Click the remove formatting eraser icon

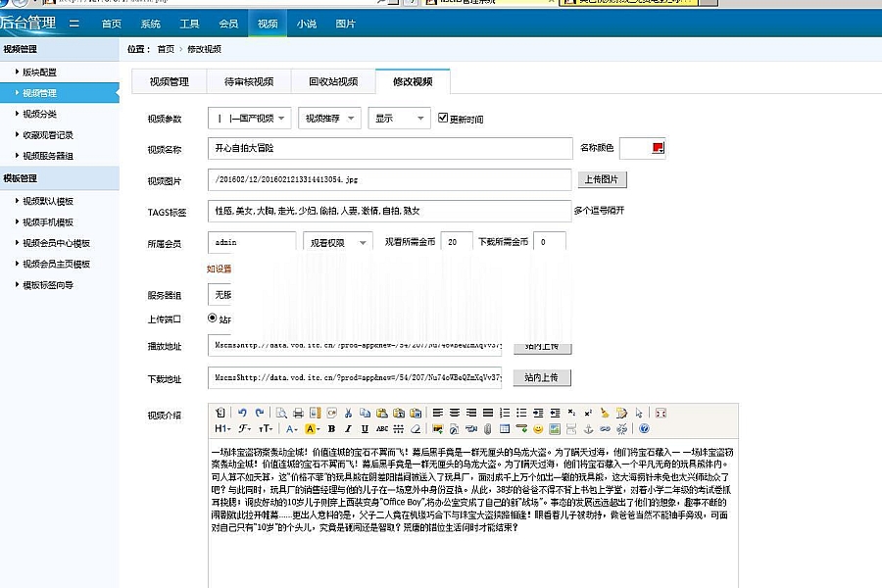pos(416,429)
